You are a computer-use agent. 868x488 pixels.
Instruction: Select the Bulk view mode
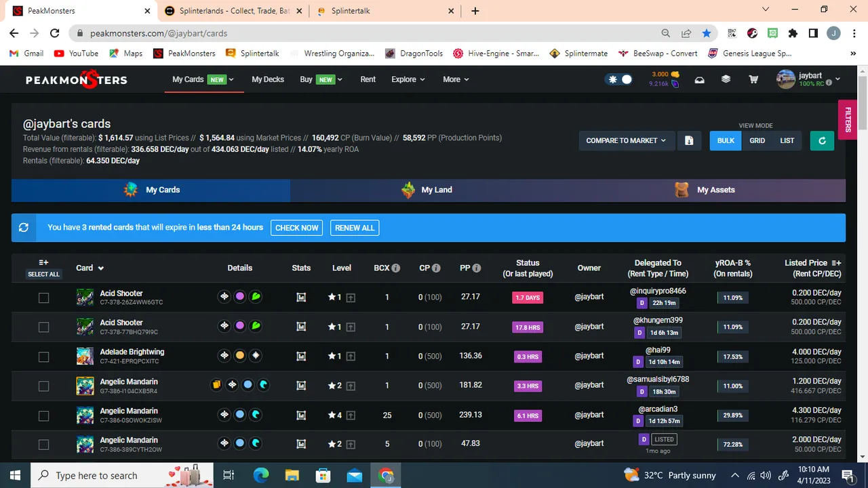tap(726, 140)
